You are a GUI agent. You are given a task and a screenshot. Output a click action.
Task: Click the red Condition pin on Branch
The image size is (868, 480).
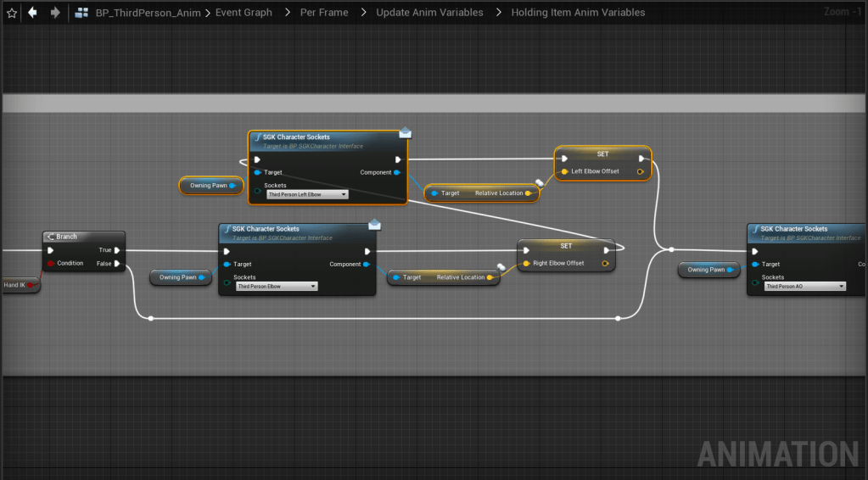click(x=51, y=264)
